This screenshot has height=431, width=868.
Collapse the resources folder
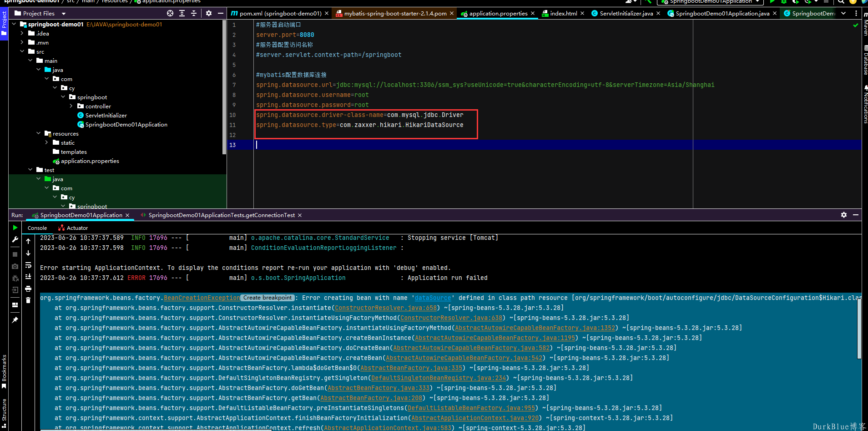38,133
